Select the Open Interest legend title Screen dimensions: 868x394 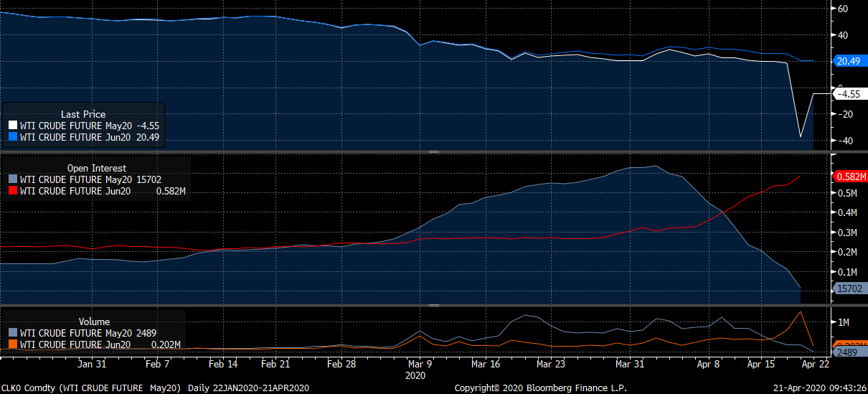97,169
